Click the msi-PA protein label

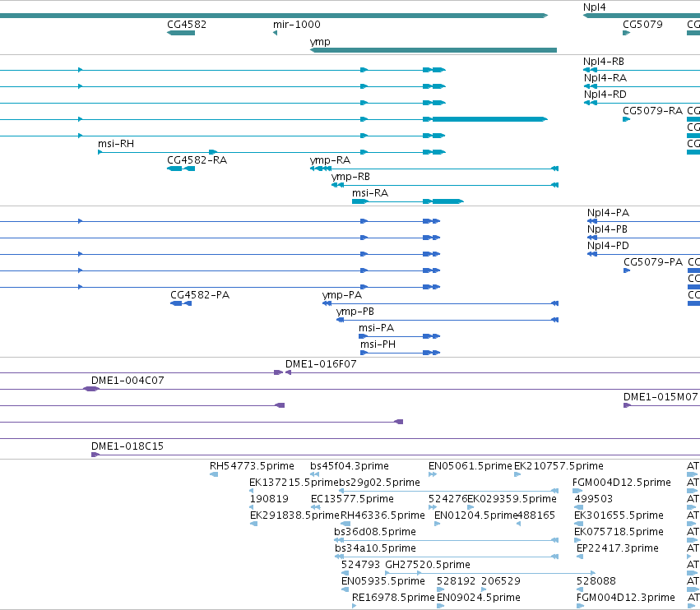377,328
